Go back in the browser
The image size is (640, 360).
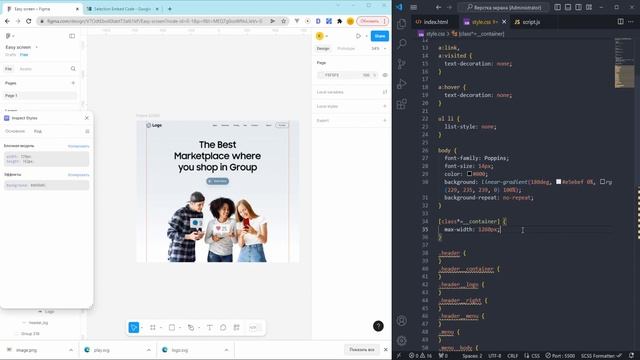7,21
